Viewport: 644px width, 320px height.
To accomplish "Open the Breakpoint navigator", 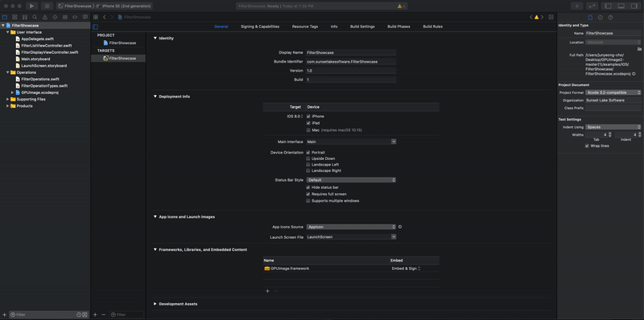I will click(75, 17).
